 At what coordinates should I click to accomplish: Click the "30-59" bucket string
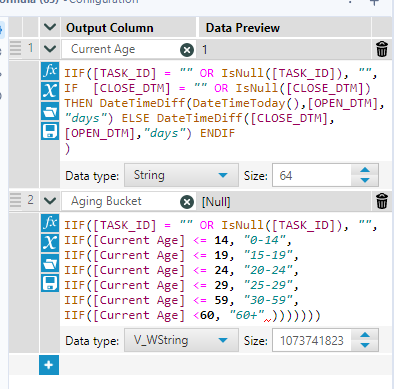coord(269,300)
